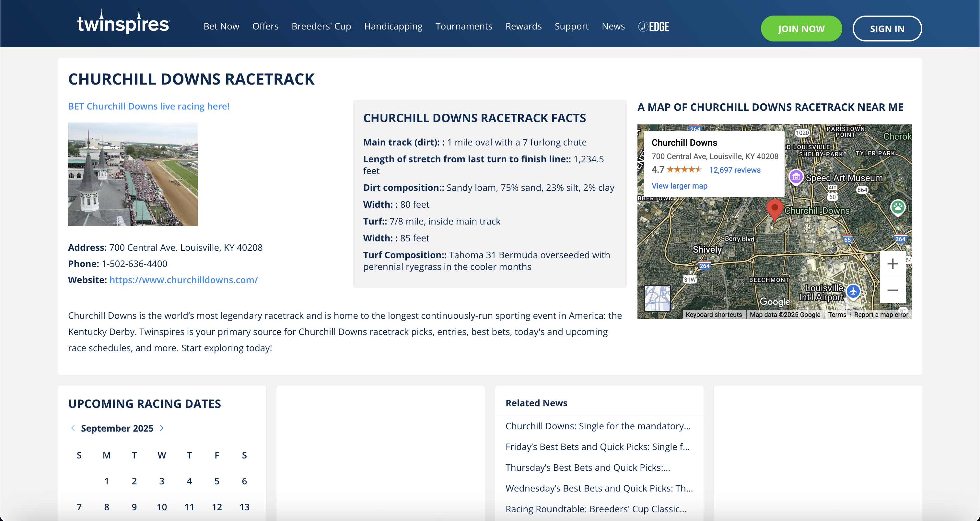Click the View larger map link

pyautogui.click(x=679, y=186)
